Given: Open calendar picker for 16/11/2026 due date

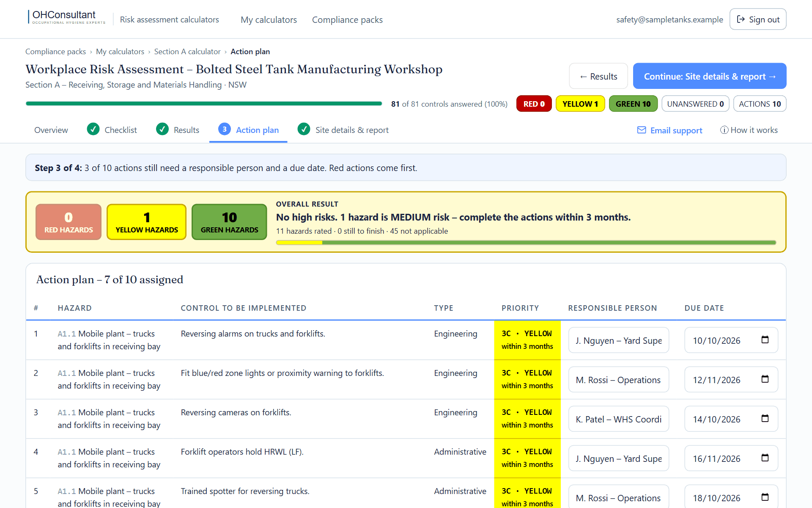Looking at the screenshot, I should click(x=765, y=458).
